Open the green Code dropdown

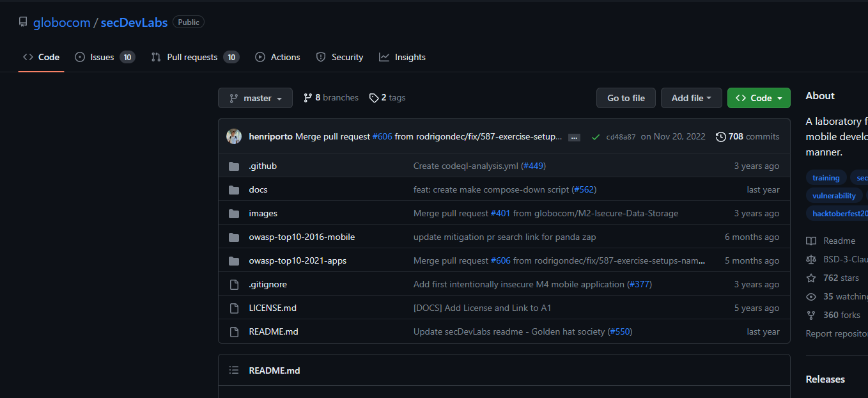[x=759, y=98]
